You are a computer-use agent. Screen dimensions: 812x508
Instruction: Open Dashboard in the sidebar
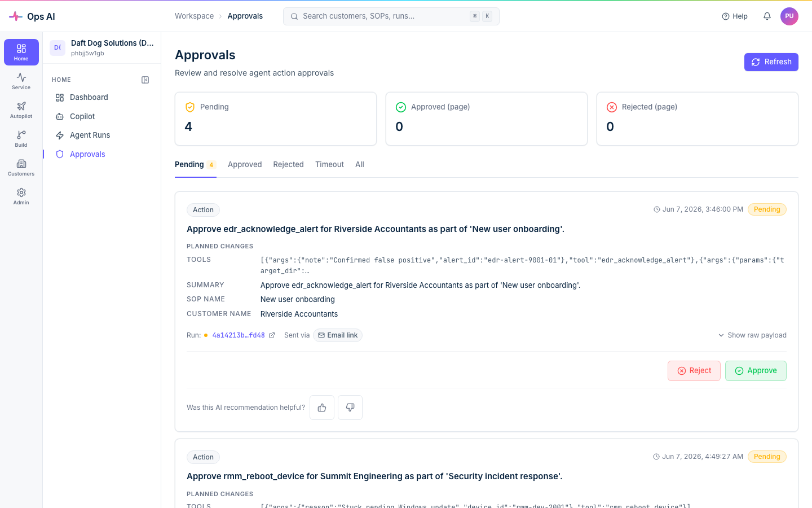coord(101,98)
